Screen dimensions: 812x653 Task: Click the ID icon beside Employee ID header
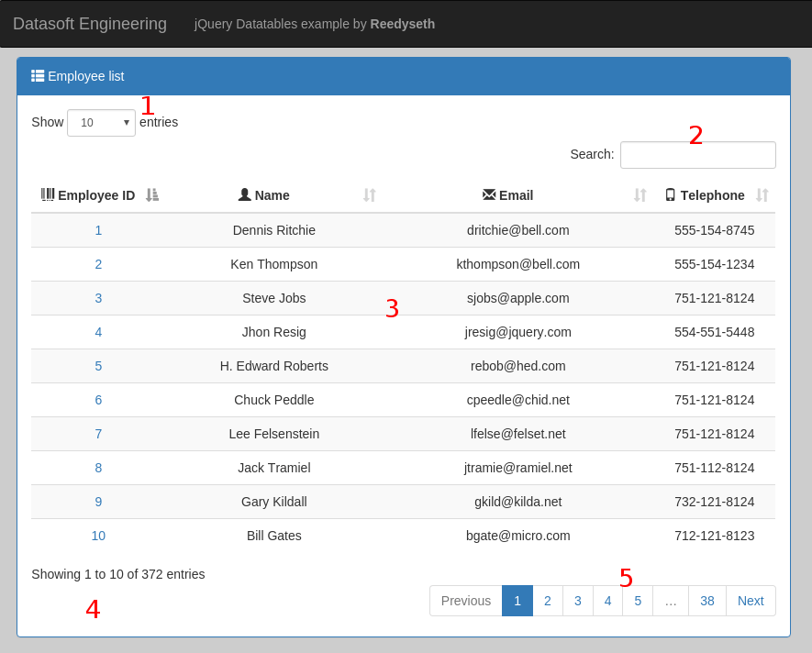[x=49, y=194]
